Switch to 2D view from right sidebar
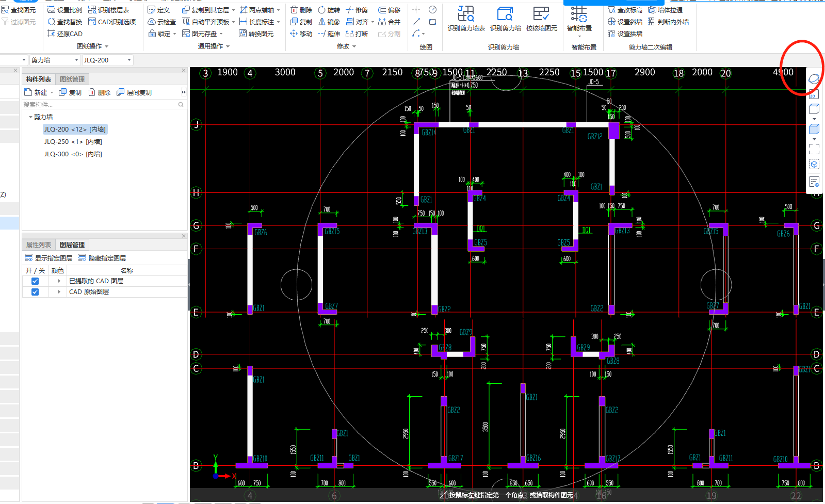Screen dimensions: 825x504 click(x=814, y=94)
